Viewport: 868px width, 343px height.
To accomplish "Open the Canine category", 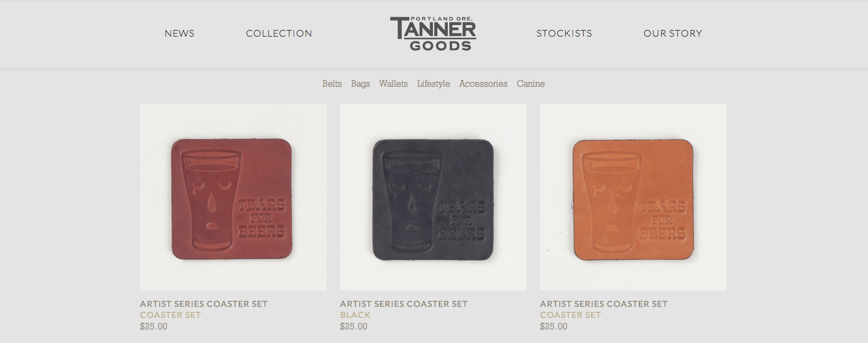I will point(530,84).
